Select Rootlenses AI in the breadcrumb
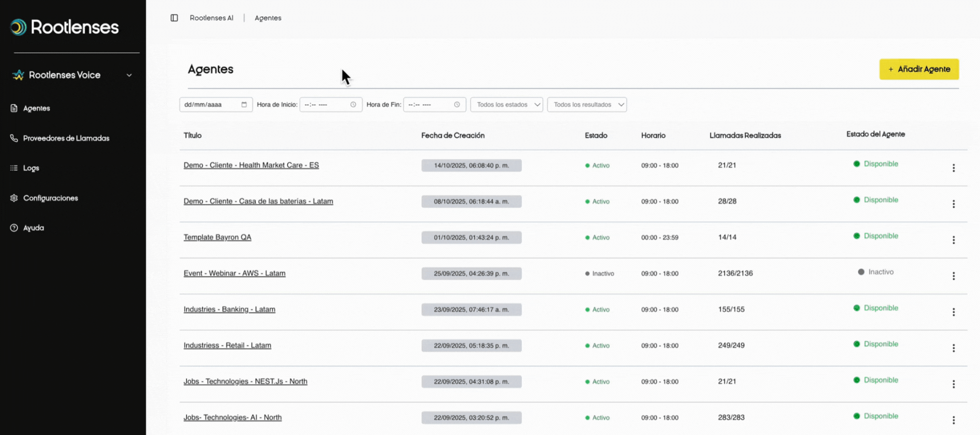The image size is (980, 435). tap(211, 18)
